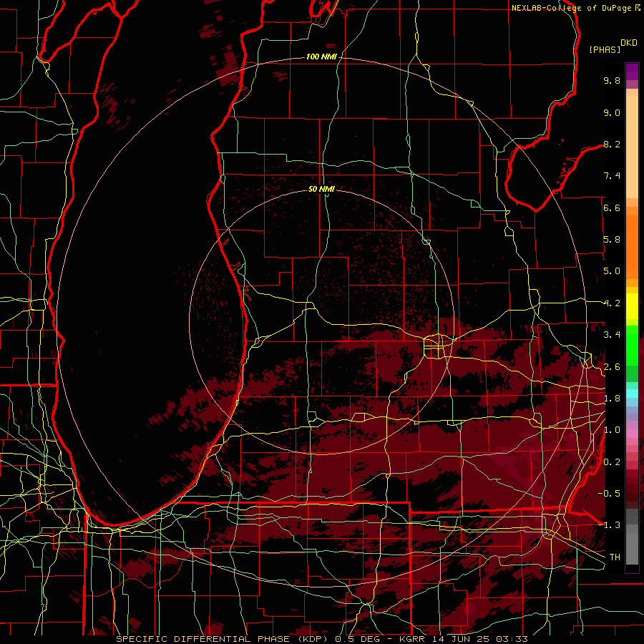Click the Specific Differential Phase (KDP) caption
Viewport: 644px width, 644px height.
click(224, 639)
